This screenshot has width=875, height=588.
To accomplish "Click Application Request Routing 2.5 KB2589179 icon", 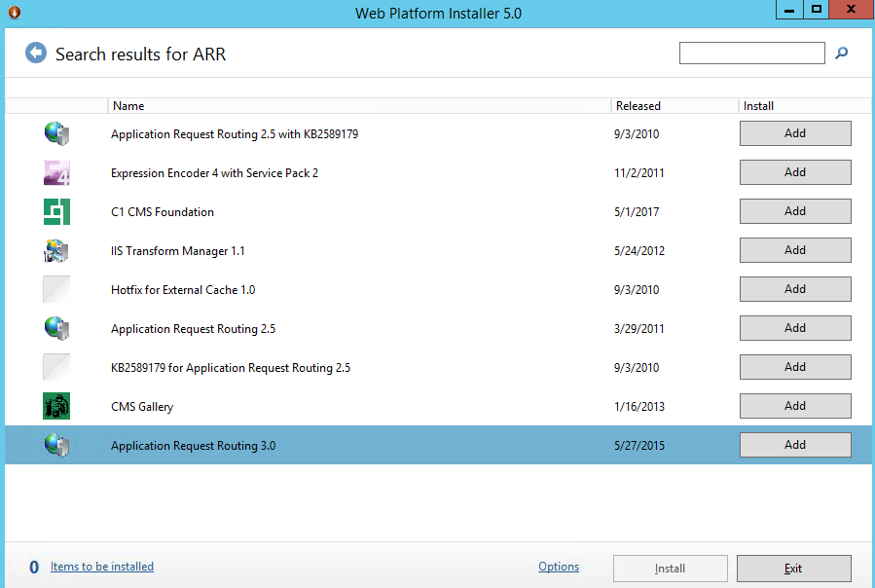I will (56, 133).
